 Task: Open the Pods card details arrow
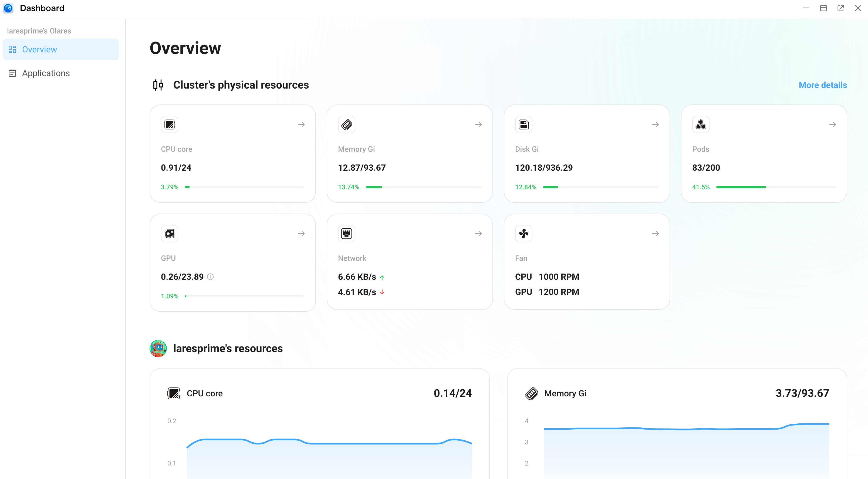tap(832, 124)
